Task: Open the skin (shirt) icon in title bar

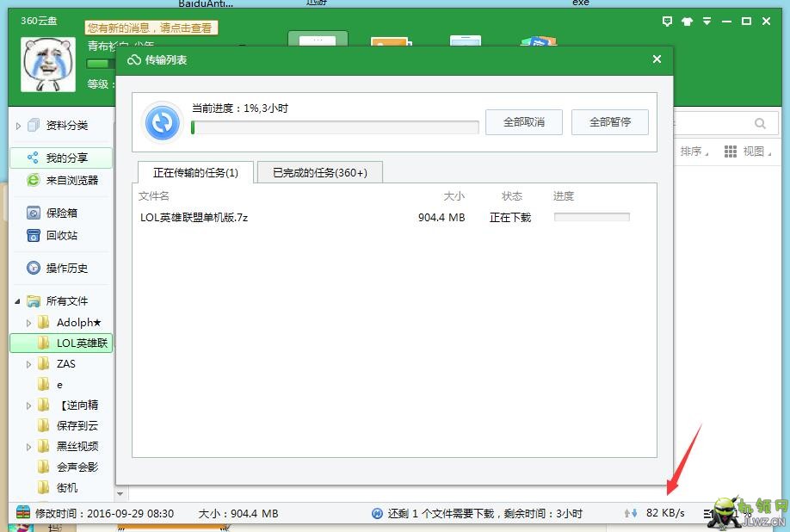Action: (x=687, y=22)
